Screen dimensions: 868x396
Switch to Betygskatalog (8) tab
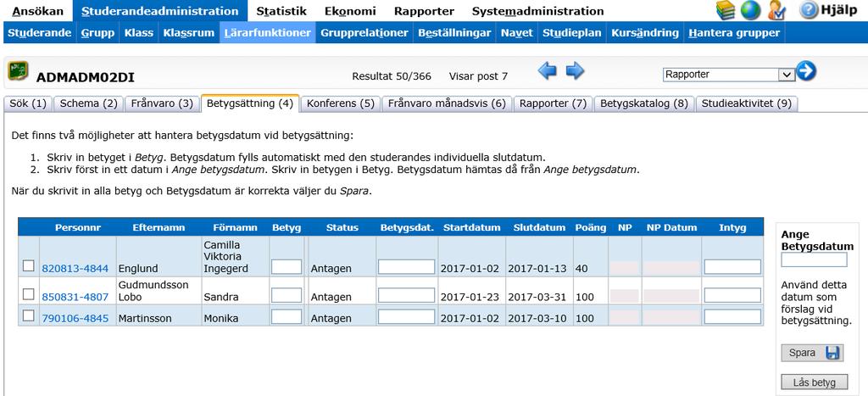pos(644,103)
